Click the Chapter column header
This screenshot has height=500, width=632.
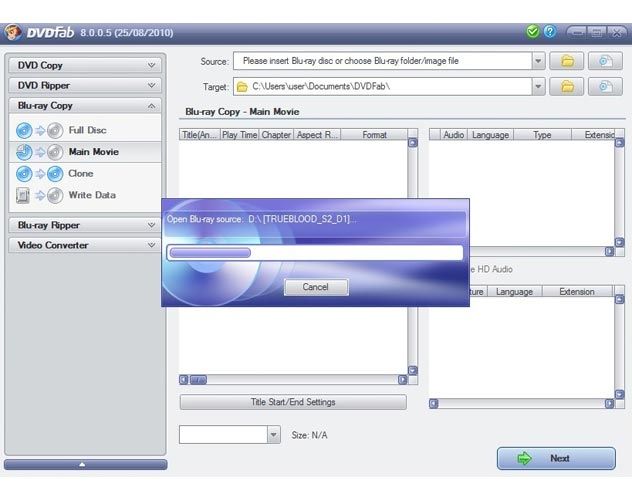pyautogui.click(x=276, y=135)
